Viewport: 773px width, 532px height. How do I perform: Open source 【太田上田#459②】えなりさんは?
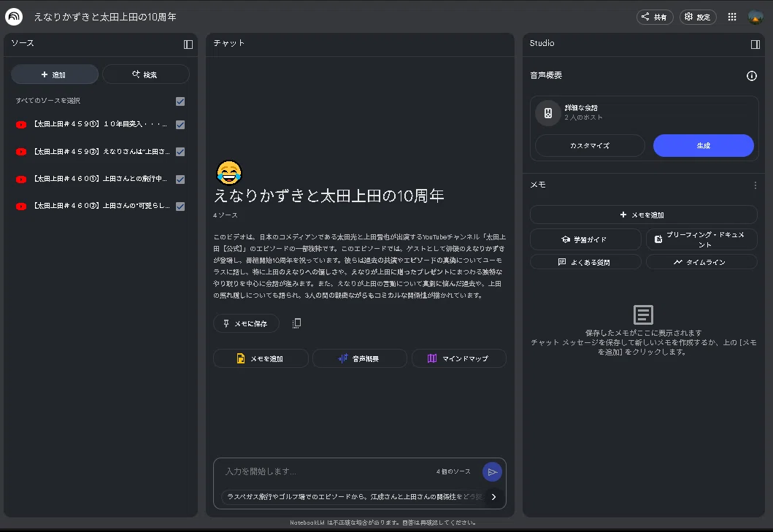tap(101, 151)
